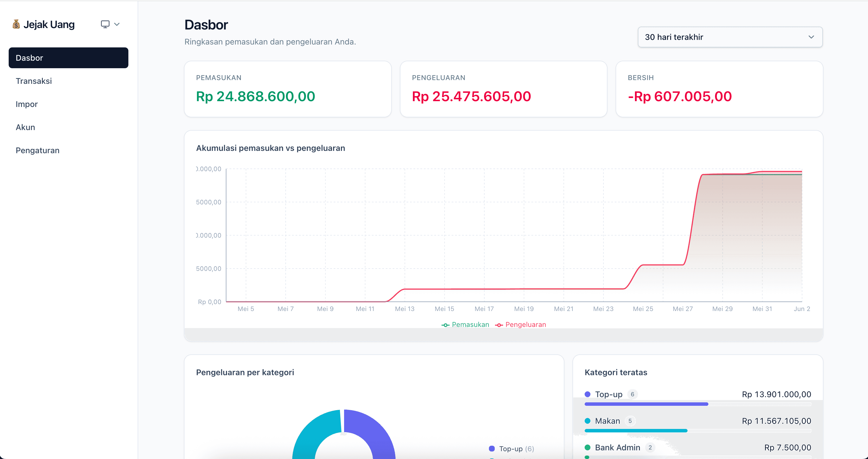Select the Makan category row
Screen dimensions: 868x459
pyautogui.click(x=698, y=425)
